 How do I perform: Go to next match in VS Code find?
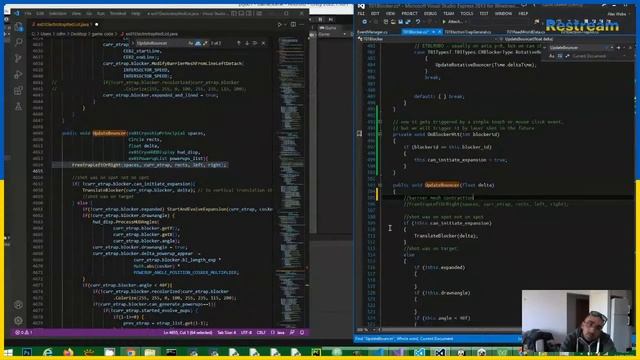click(247, 43)
